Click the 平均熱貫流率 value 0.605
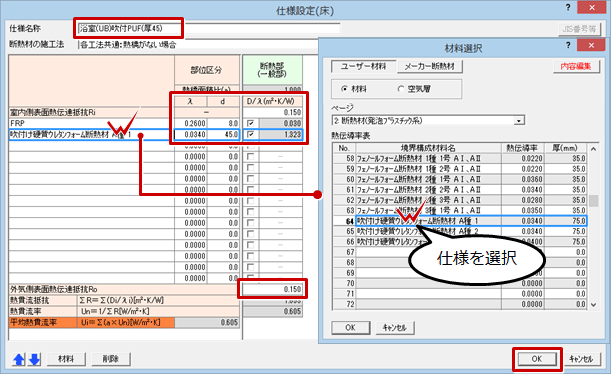Screen dimensions: 611x374 coord(207,322)
